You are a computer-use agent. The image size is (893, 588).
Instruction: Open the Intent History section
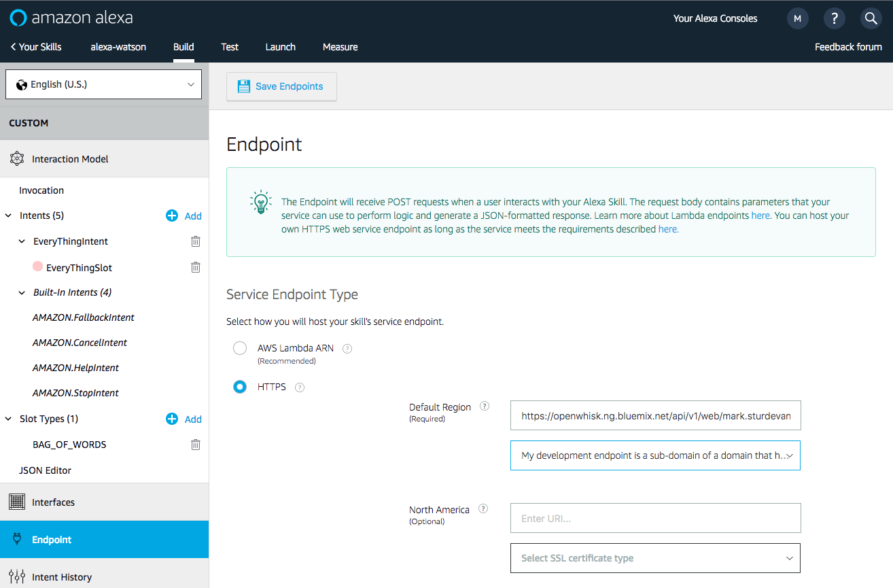[x=104, y=576]
